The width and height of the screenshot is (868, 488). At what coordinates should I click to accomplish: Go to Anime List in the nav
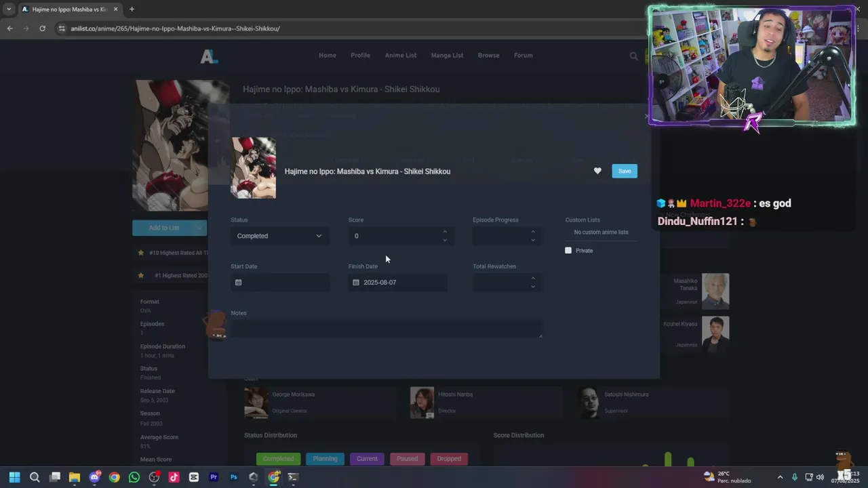point(401,55)
